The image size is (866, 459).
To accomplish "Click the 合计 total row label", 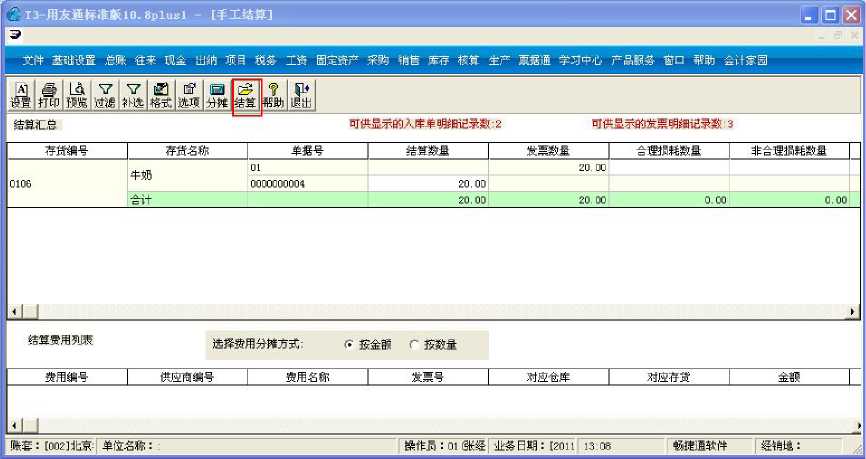I will (141, 200).
